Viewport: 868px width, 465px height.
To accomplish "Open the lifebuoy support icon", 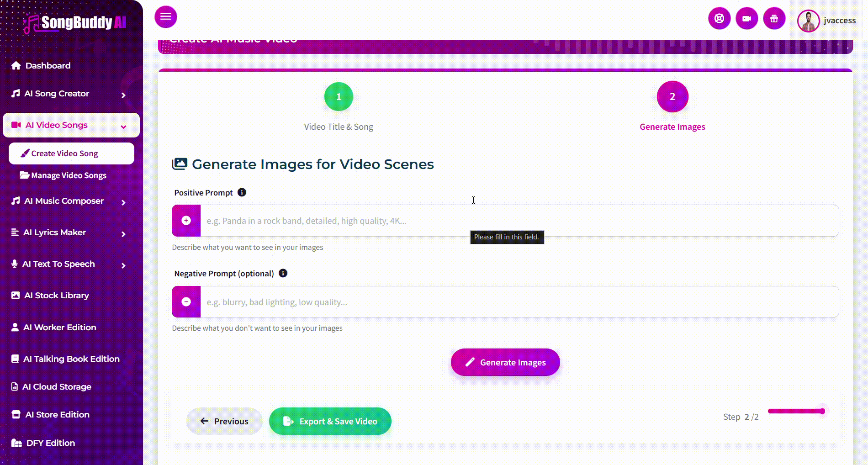I will [x=719, y=19].
